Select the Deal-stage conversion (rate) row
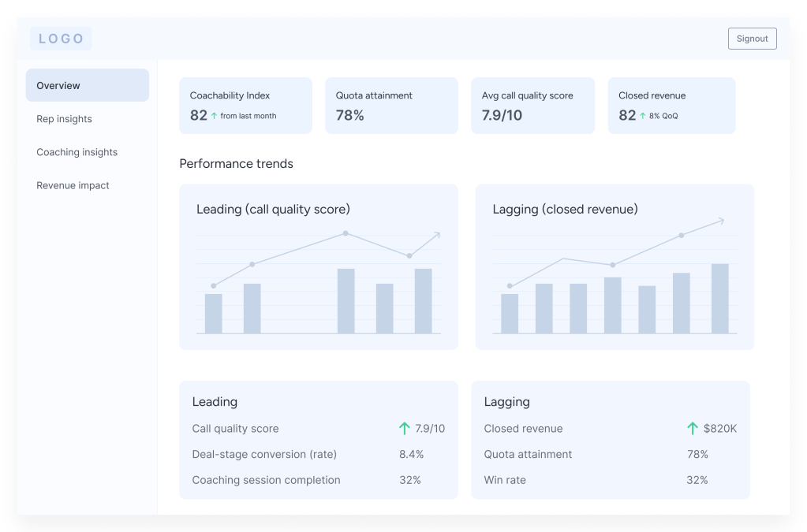The width and height of the screenshot is (807, 532). point(318,454)
